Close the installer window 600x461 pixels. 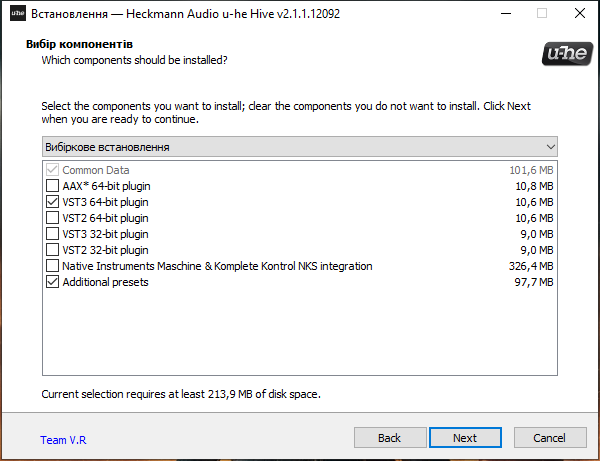(x=580, y=13)
